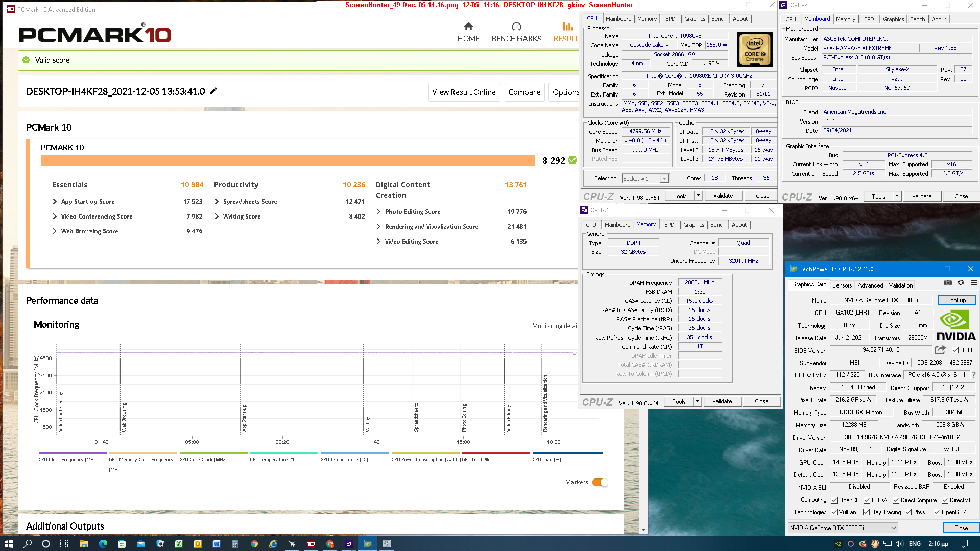Click View Result Online button
The height and width of the screenshot is (551, 980).
(464, 92)
